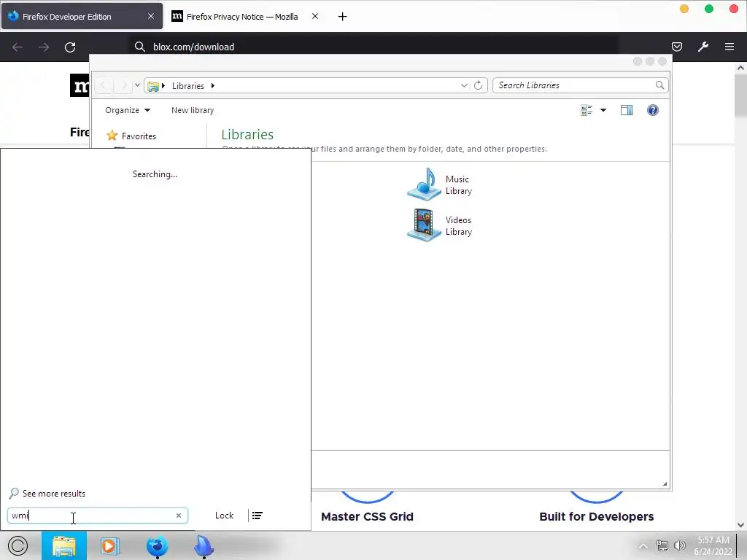Click See more results

pos(47,494)
